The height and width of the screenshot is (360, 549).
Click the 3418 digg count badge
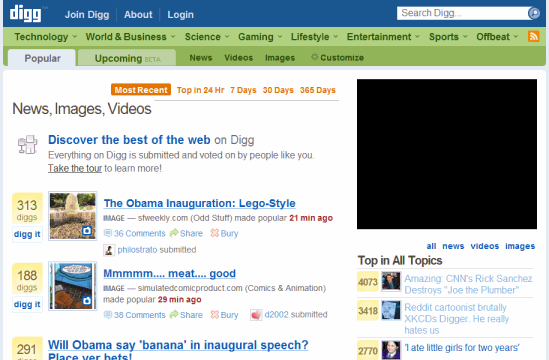click(368, 311)
